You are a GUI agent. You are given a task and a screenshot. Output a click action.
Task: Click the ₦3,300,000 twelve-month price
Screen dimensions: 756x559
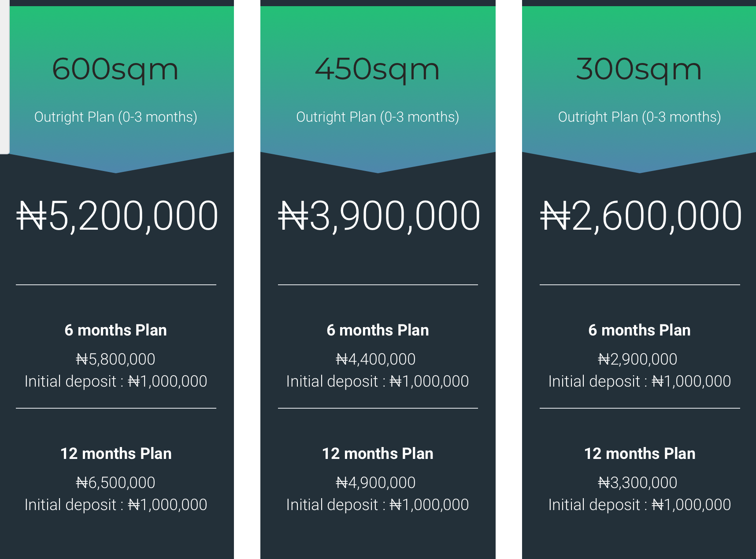[x=637, y=483]
